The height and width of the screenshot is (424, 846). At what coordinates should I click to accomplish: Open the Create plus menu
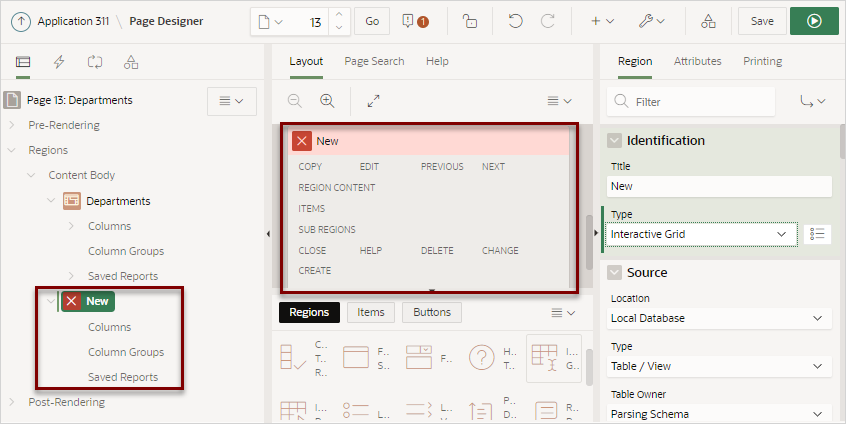click(602, 22)
